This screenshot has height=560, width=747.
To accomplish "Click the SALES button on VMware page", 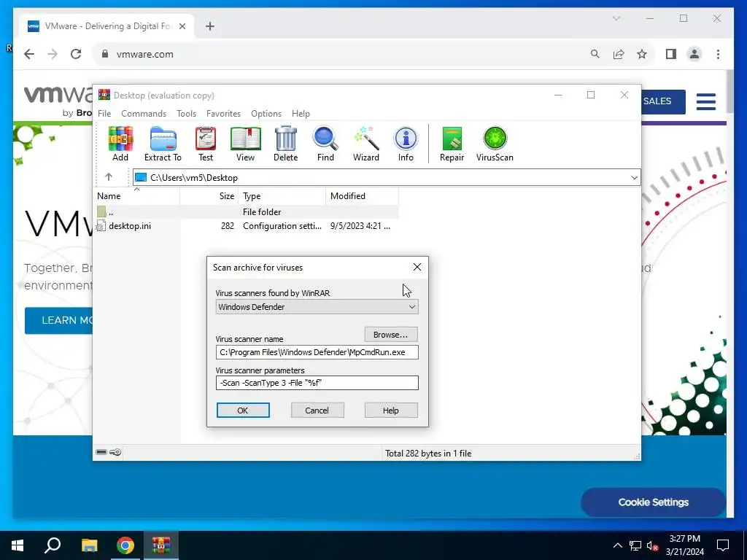I will pyautogui.click(x=662, y=101).
